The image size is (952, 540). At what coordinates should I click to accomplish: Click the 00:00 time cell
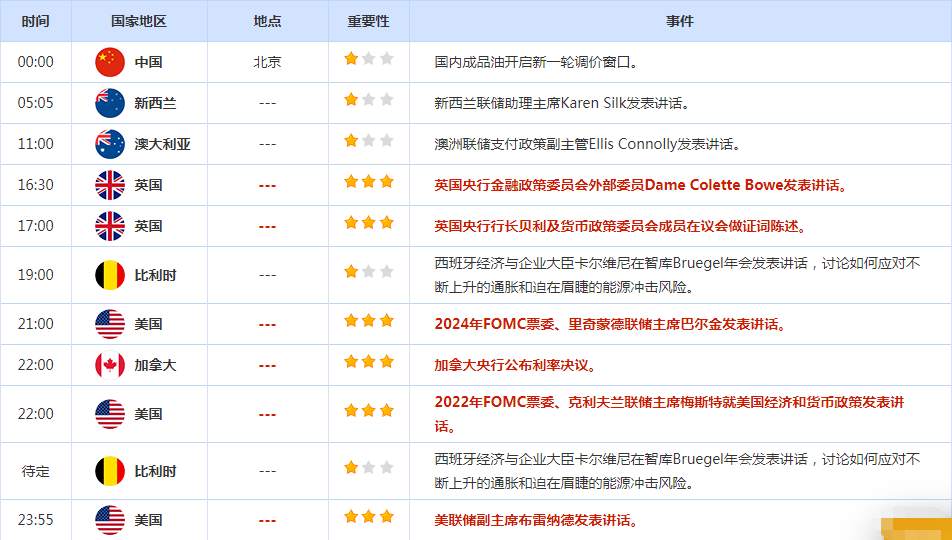click(x=35, y=62)
